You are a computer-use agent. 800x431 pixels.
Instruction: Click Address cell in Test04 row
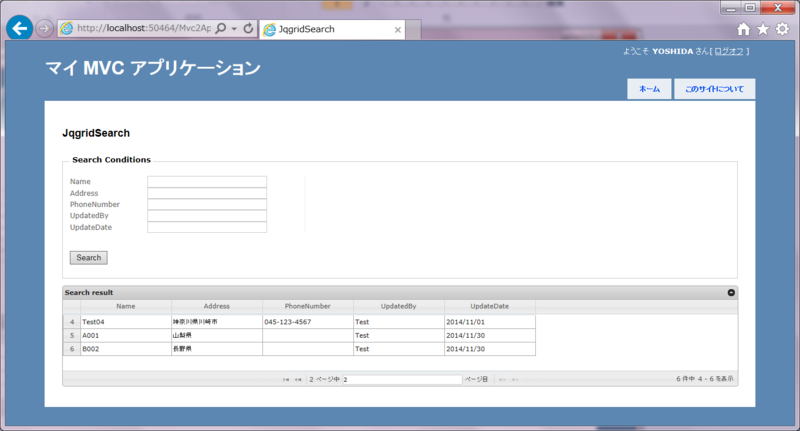216,322
